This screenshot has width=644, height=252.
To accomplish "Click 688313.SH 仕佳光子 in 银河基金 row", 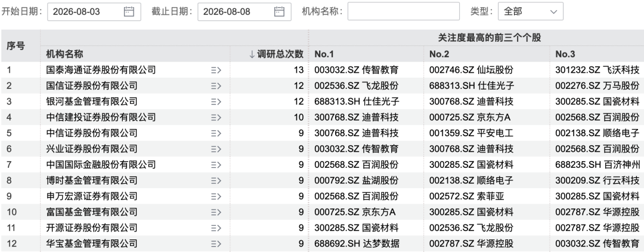I will click(357, 102).
